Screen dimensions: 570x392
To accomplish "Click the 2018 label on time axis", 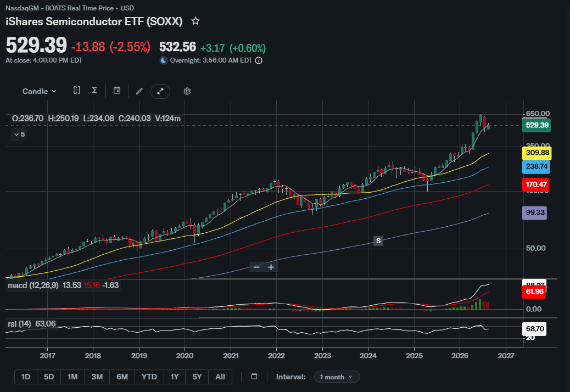I will [93, 356].
